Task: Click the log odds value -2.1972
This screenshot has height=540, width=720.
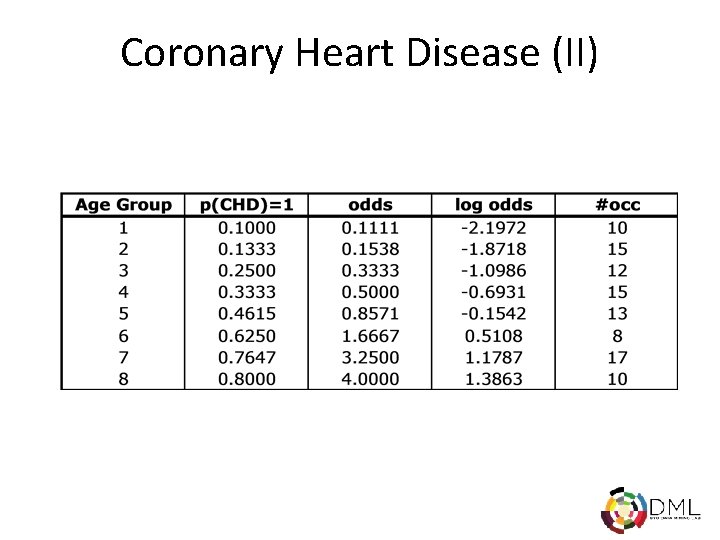Action: [492, 227]
